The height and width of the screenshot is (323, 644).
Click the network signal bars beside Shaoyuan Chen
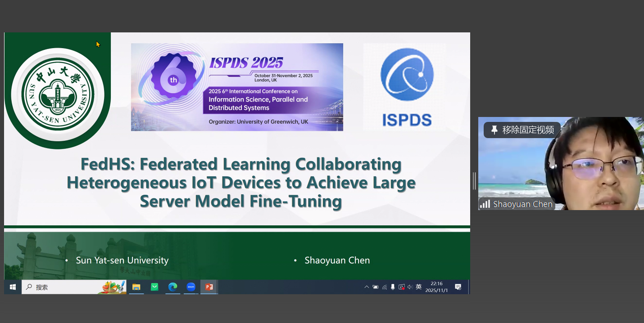pos(485,204)
